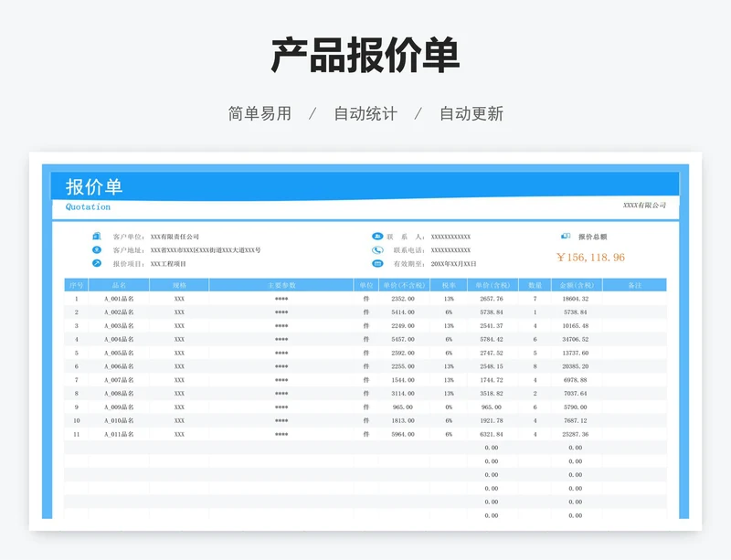Click the address icon beside 客户地址

pos(97,250)
